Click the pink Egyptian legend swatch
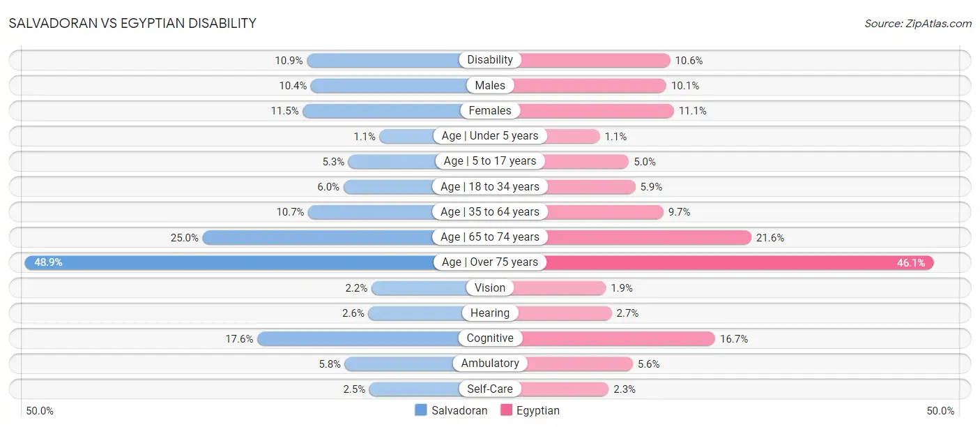The width and height of the screenshot is (980, 427). [506, 410]
